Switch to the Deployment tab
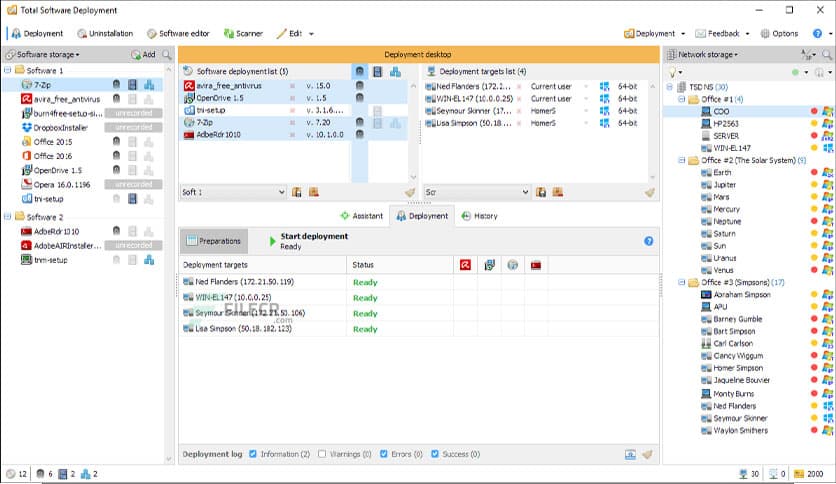836x484 pixels. 422,216
